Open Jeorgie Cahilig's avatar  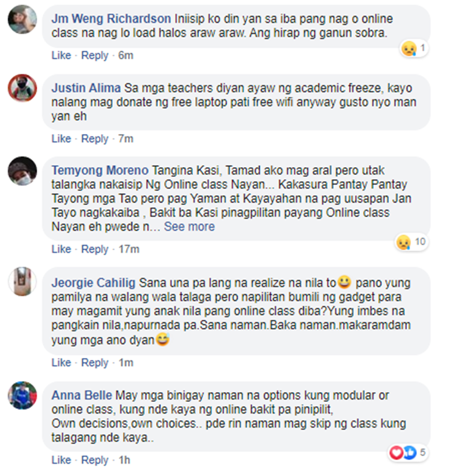coord(22,281)
